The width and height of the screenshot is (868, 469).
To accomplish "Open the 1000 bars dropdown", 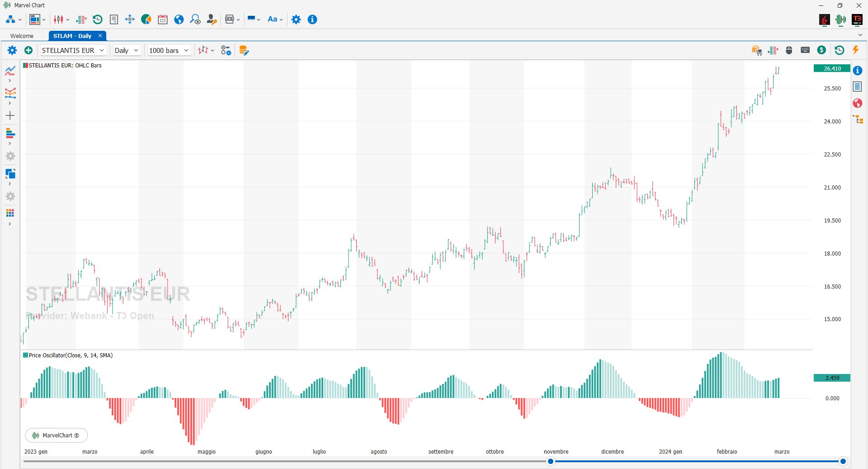I will coord(169,50).
